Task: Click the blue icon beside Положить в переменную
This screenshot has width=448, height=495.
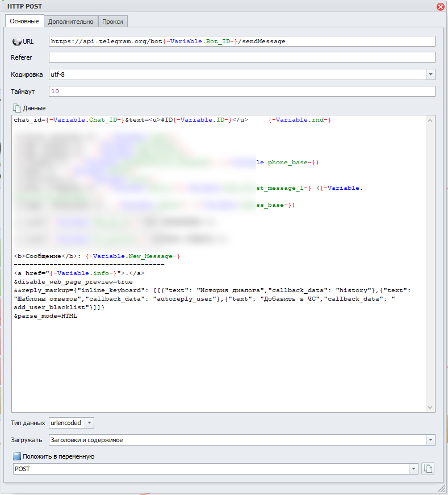Action: (16, 456)
